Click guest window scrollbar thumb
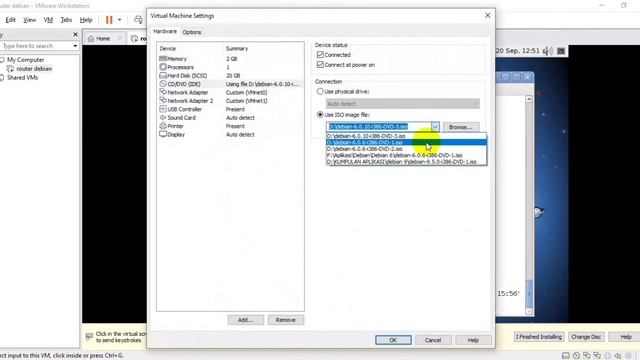Screen dimensions: 640x360 529,293
